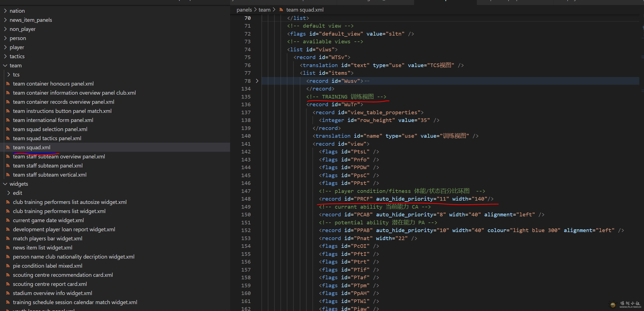Open team squad tactics panel.xml file
644x311 pixels.
[47, 138]
